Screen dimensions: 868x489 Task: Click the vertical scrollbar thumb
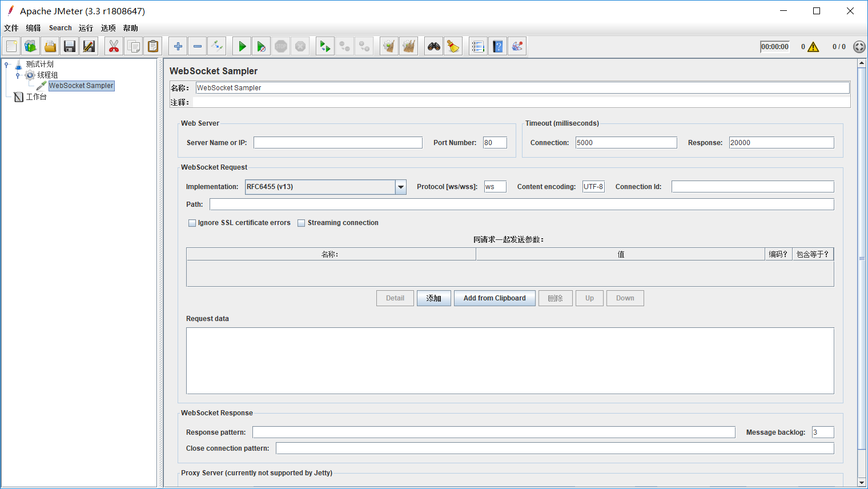(862, 258)
